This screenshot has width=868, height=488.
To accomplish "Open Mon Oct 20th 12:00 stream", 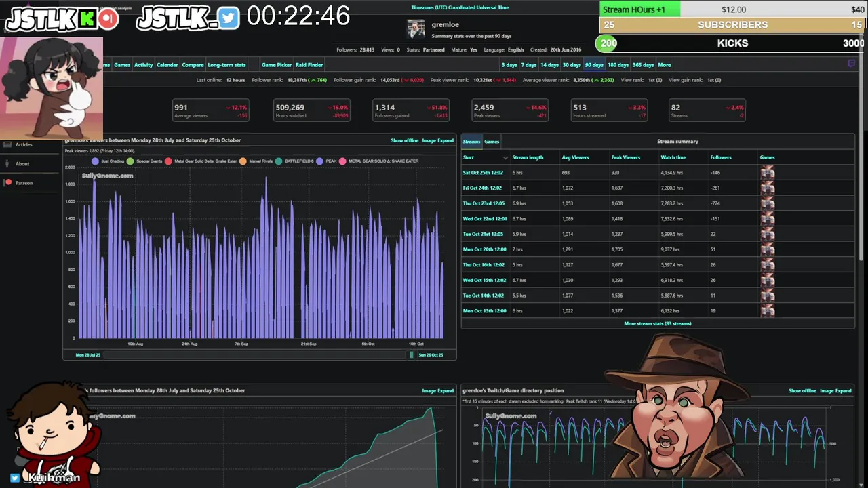I will coord(484,249).
